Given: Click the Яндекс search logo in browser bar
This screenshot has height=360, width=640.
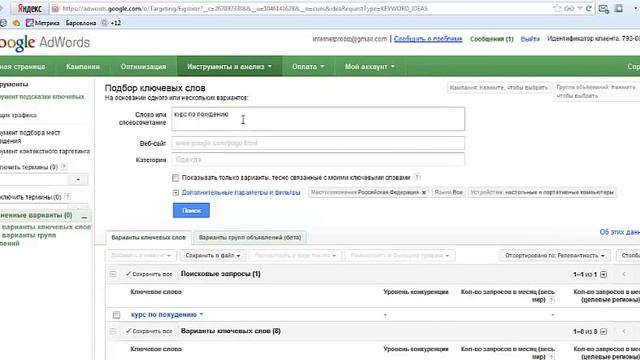Looking at the screenshot, I should [x=29, y=9].
